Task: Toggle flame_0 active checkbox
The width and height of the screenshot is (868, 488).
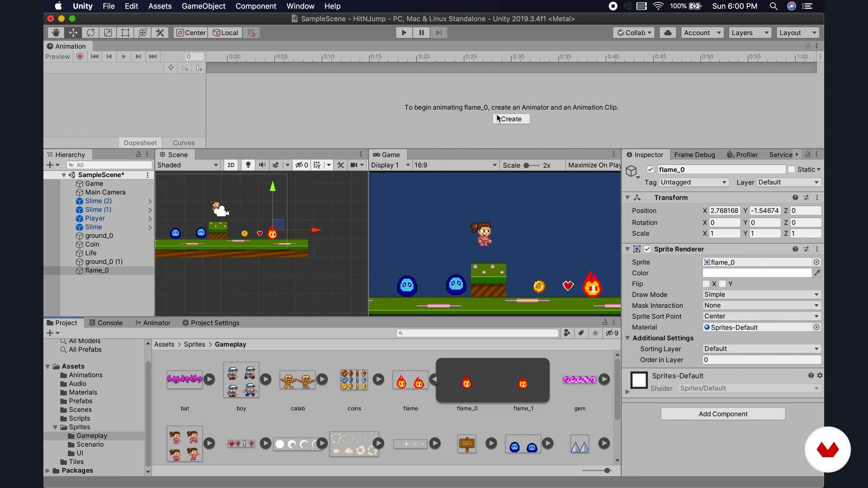Action: [650, 169]
